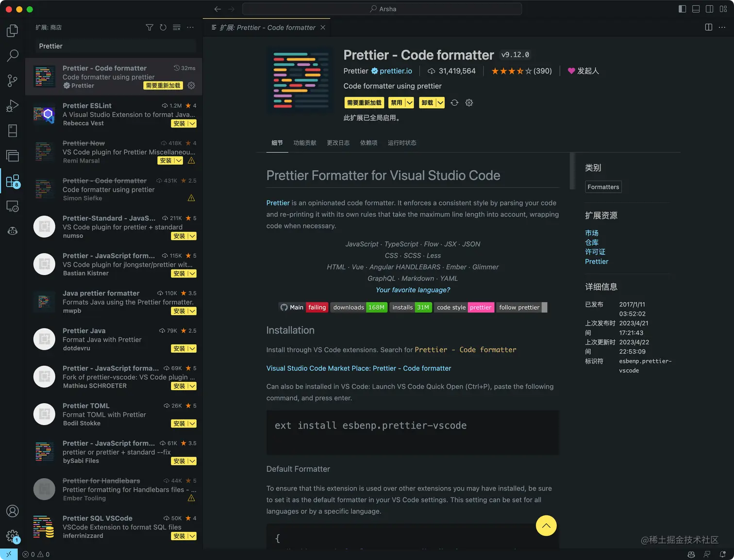The image size is (734, 560).
Task: Show errors and warnings in status bar
Action: [x=36, y=554]
